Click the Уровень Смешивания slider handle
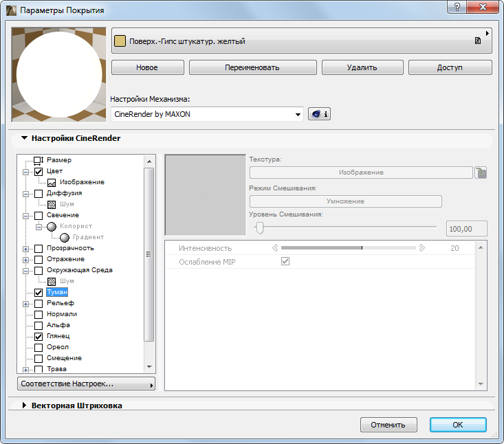This screenshot has height=444, width=504. [x=260, y=227]
